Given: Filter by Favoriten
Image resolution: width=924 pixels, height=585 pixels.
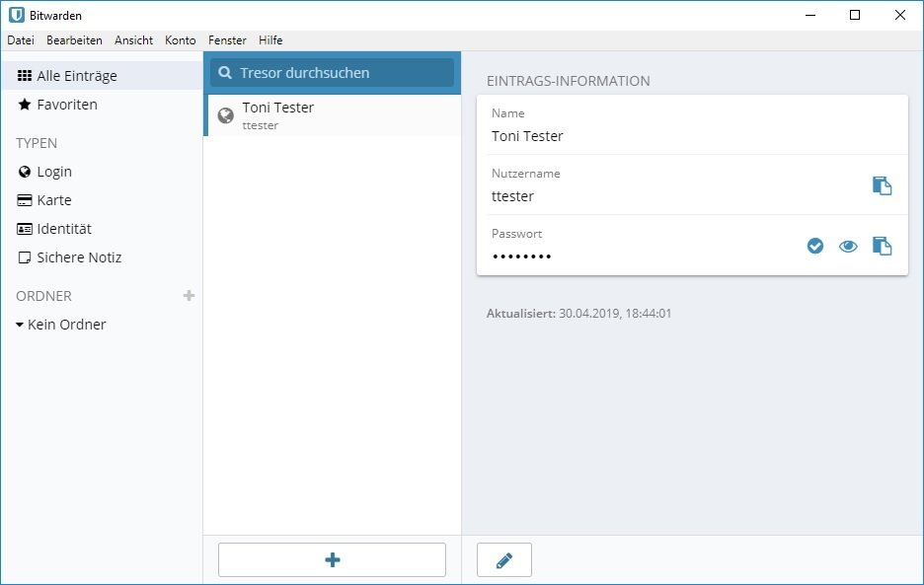Looking at the screenshot, I should click(67, 105).
